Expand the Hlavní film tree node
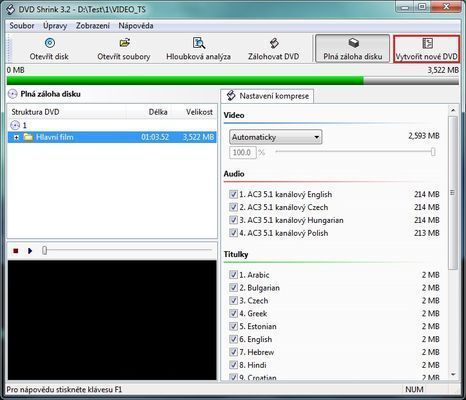This screenshot has height=400, width=466. click(16, 137)
